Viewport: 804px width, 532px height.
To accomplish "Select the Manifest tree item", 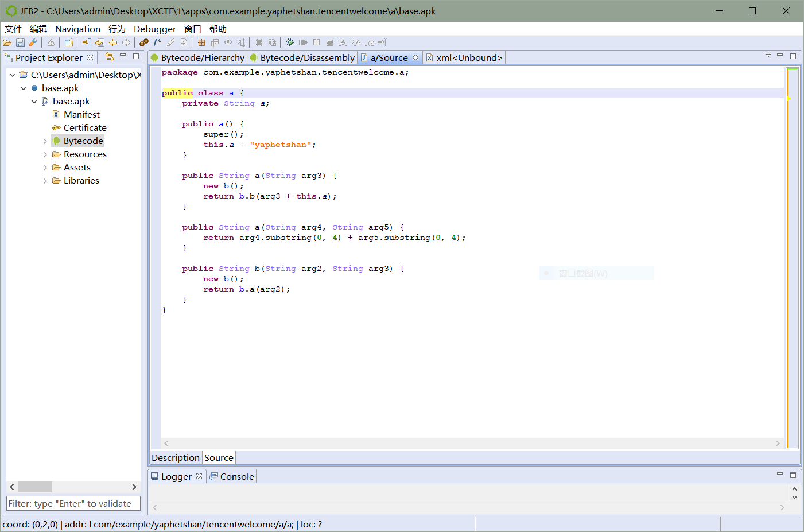I will (81, 115).
